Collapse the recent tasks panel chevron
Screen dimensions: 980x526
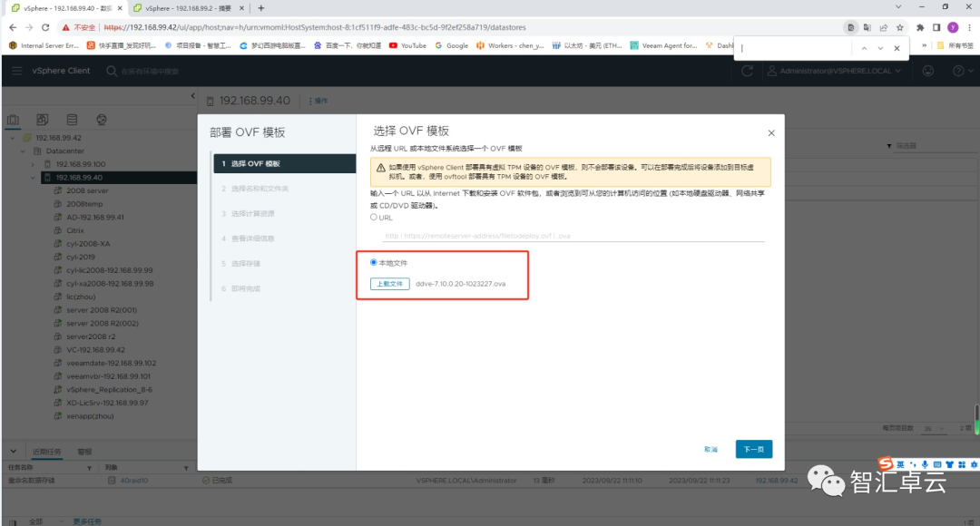13,451
